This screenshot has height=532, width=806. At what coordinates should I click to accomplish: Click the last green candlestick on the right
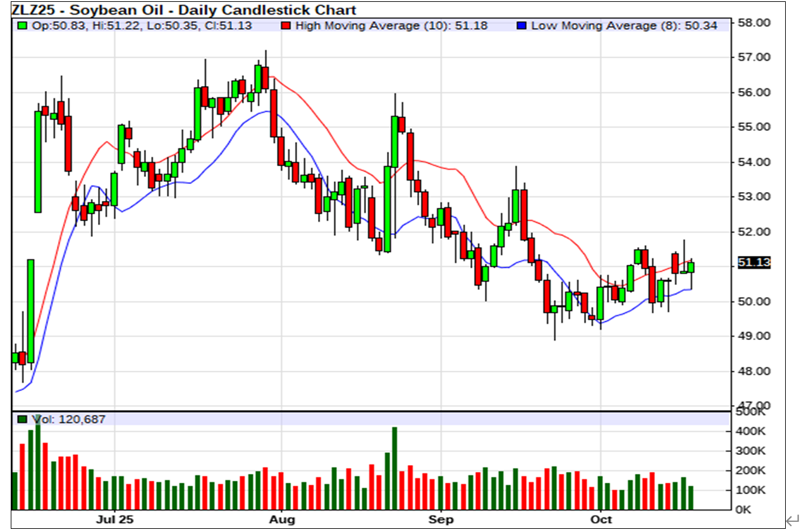coord(691,267)
